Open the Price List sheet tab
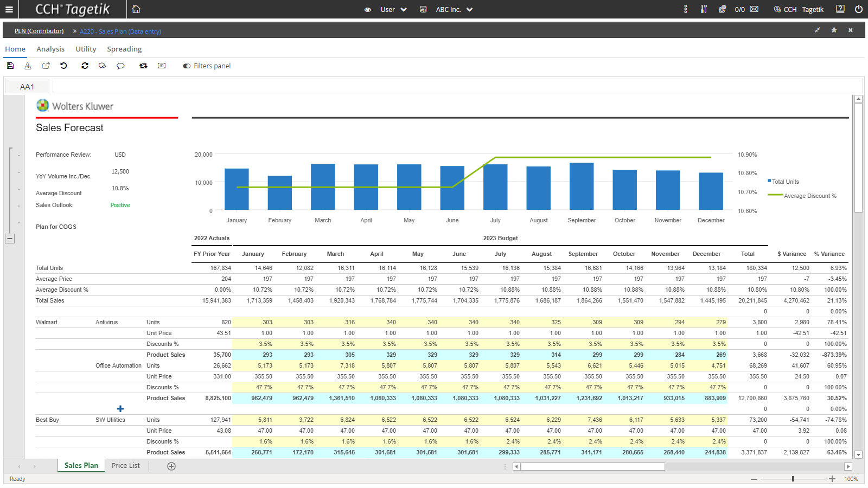Screen dimensions: 868x488 [126, 466]
